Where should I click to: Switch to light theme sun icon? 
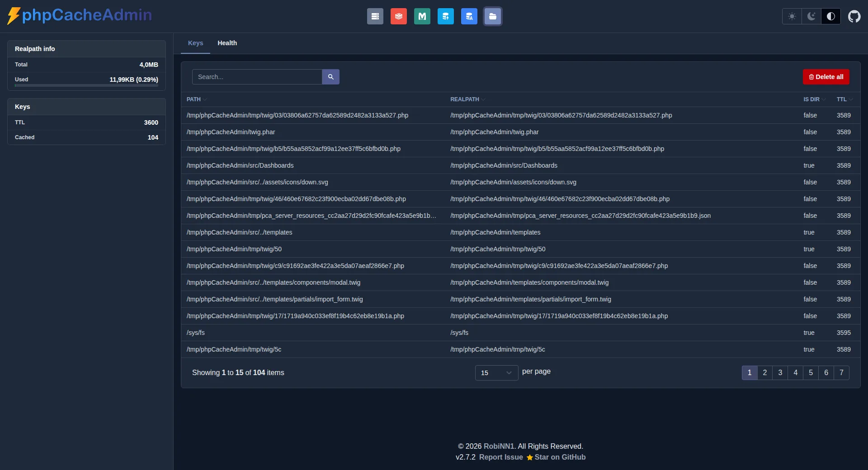click(x=792, y=16)
